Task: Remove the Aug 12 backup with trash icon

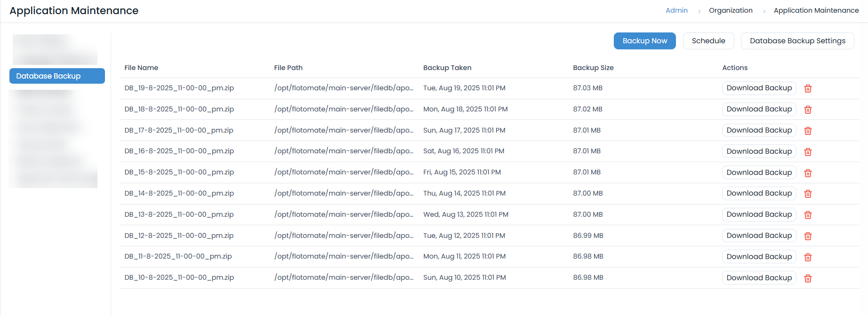Action: [x=808, y=236]
